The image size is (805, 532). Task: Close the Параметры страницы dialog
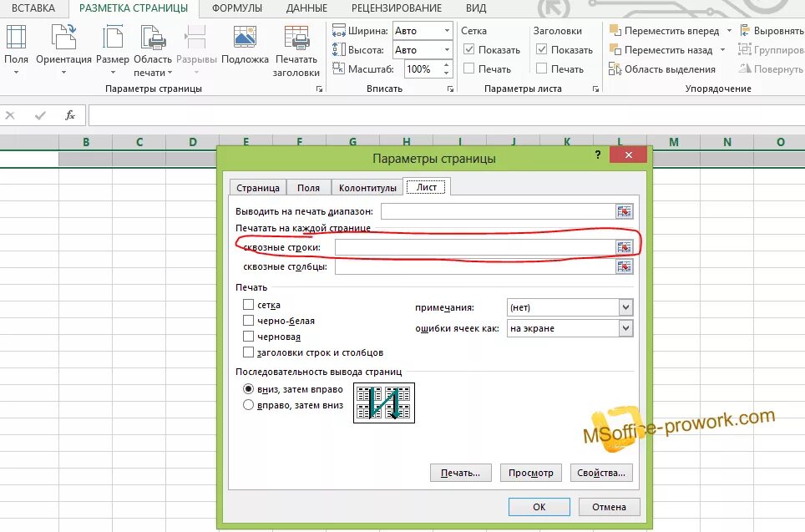[629, 155]
